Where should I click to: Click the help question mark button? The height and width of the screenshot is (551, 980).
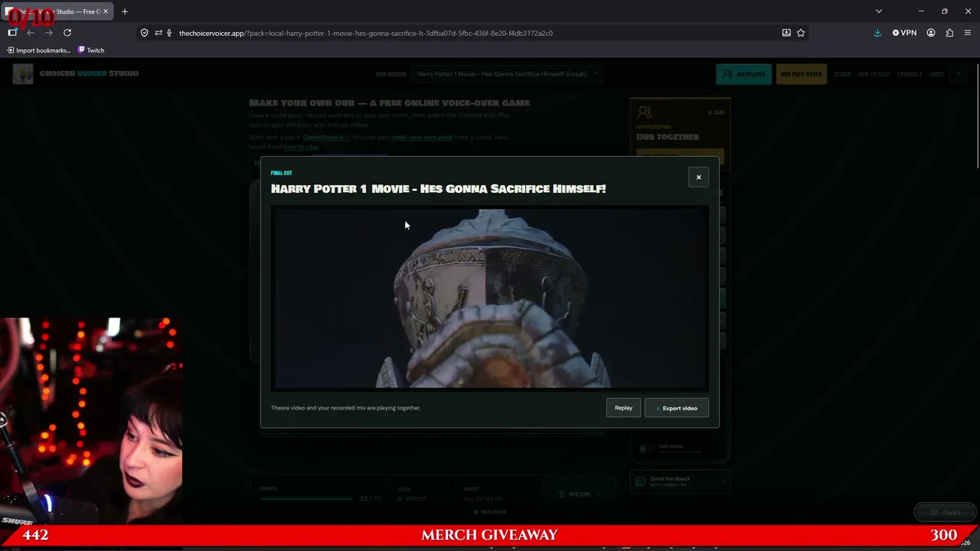point(958,74)
